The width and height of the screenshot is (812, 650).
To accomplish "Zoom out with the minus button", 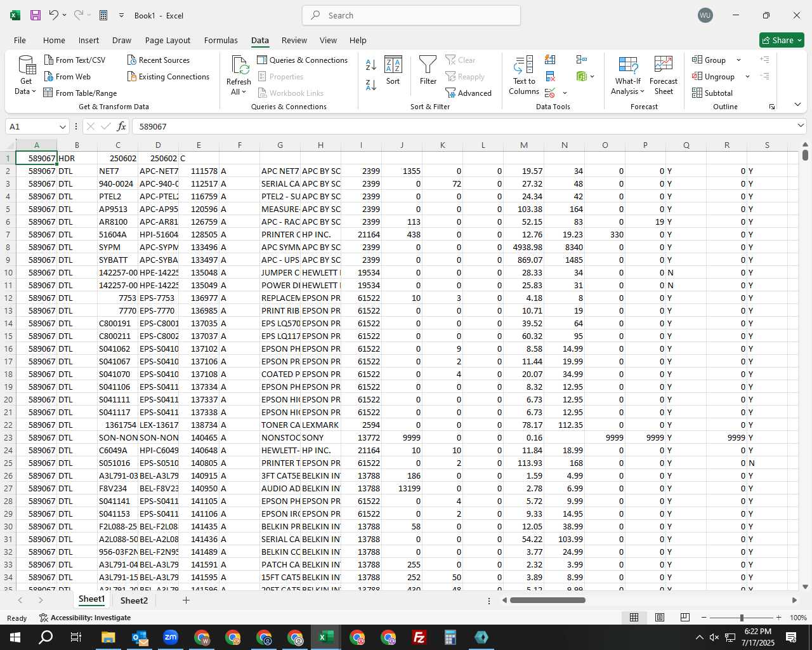I will pos(704,618).
